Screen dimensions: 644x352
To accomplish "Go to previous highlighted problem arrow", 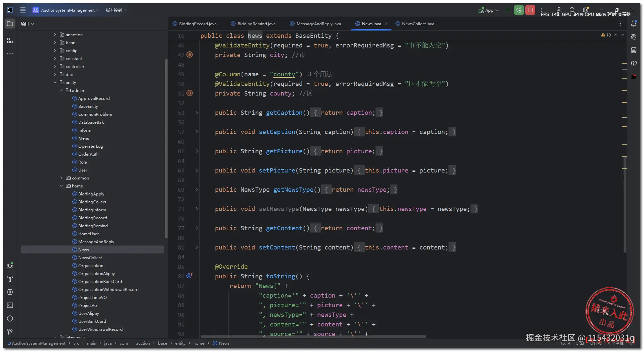I will coord(616,35).
